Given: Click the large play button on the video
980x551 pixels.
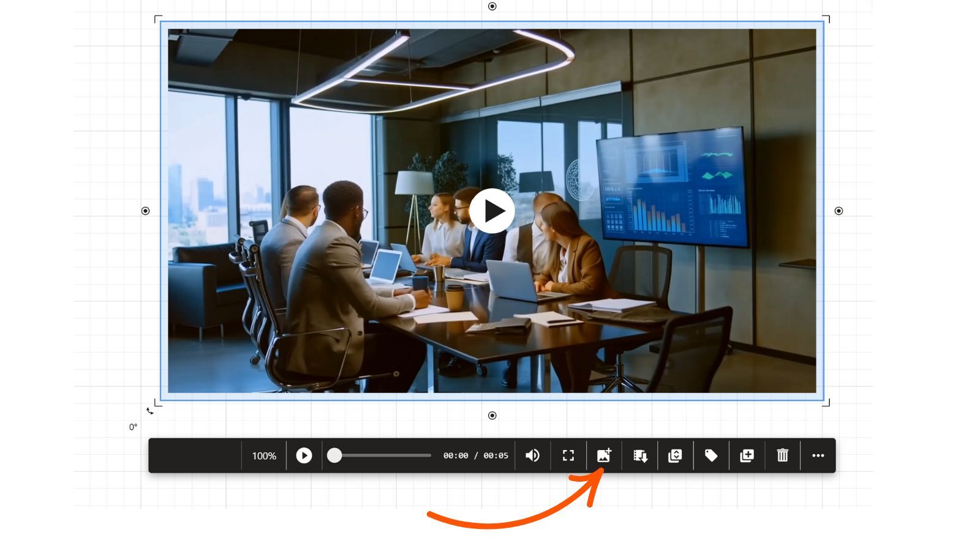Looking at the screenshot, I should (x=492, y=211).
